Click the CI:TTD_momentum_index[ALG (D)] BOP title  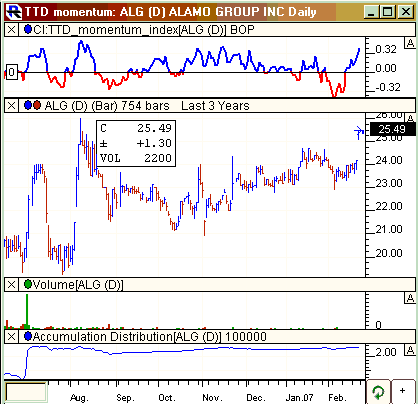tap(144, 30)
